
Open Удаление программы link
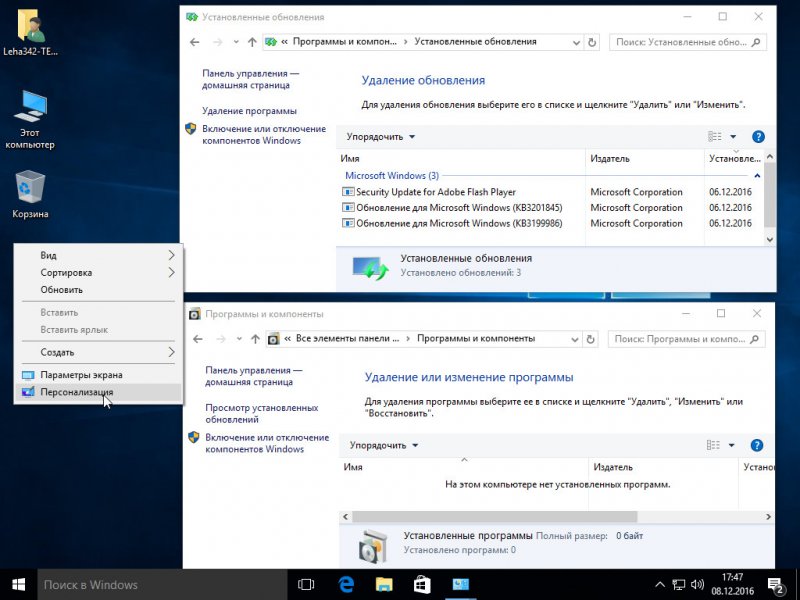(x=249, y=111)
